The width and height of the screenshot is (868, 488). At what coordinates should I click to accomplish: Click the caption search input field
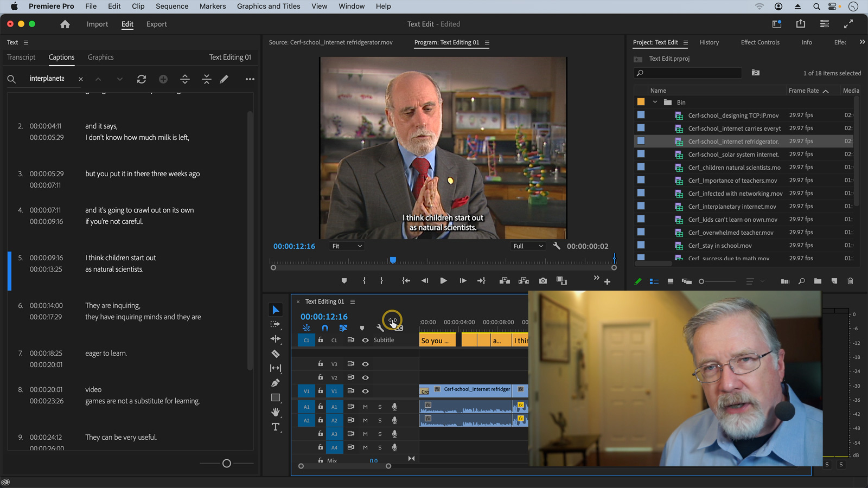(x=47, y=79)
